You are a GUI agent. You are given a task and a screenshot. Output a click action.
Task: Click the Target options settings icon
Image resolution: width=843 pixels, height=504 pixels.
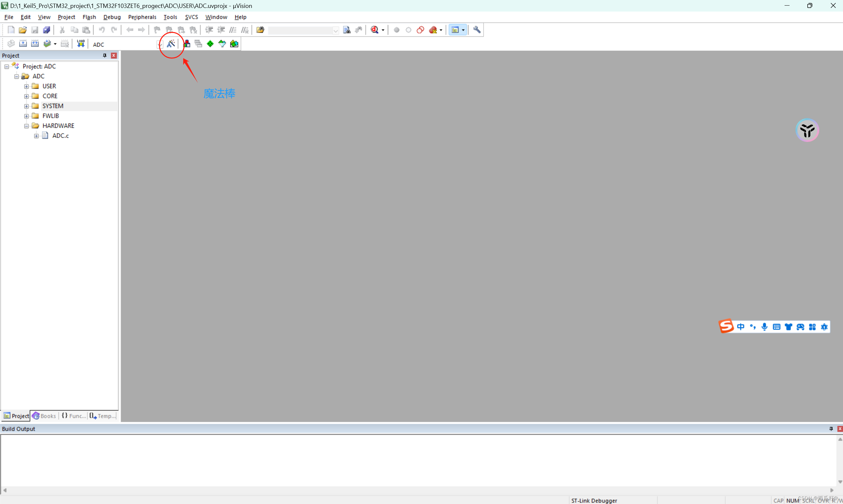(172, 43)
